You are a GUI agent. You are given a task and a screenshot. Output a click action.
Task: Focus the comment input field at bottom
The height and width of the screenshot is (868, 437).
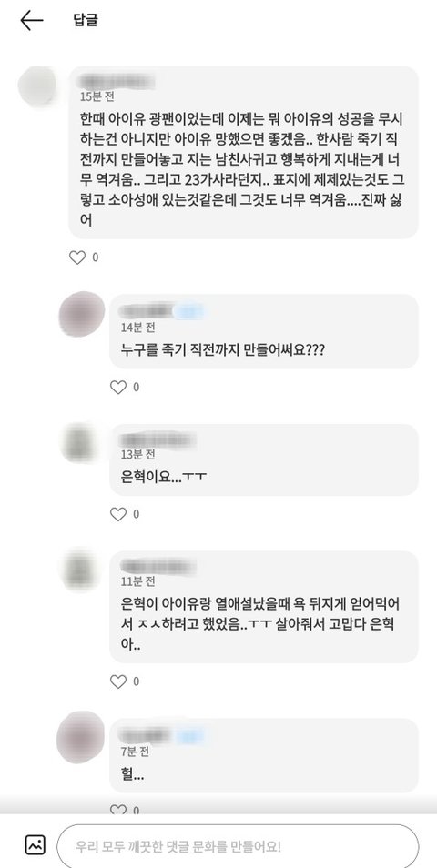click(239, 846)
